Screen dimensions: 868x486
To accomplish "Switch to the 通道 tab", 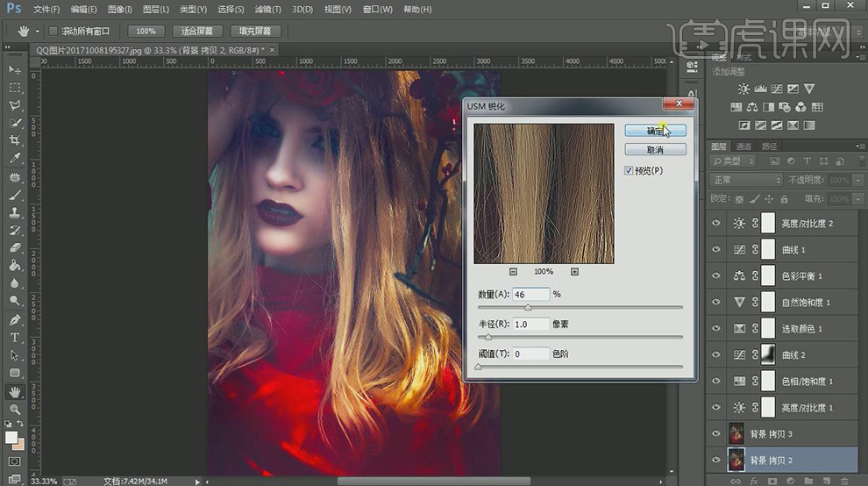I will click(743, 146).
